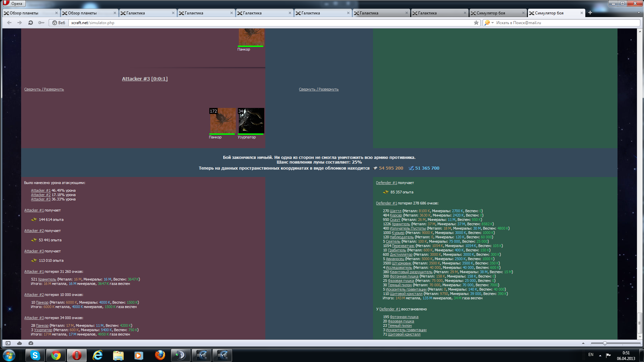
Task: Open the Attacker #3 link with 36.33% урона
Action: (x=41, y=199)
